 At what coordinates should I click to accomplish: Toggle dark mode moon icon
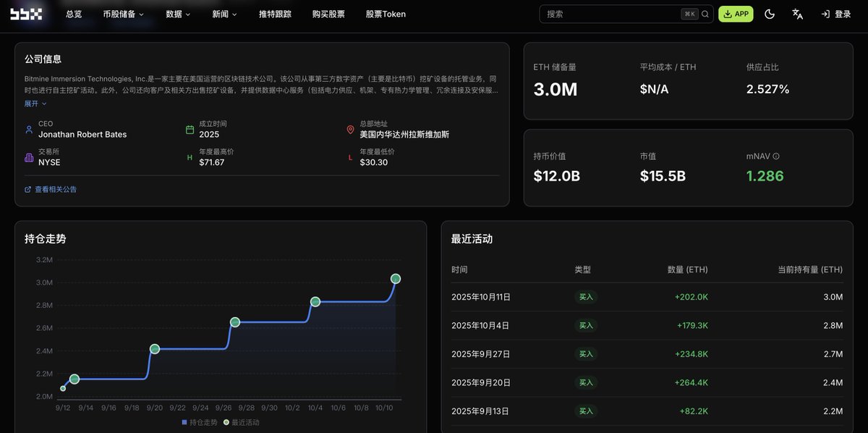(x=770, y=14)
